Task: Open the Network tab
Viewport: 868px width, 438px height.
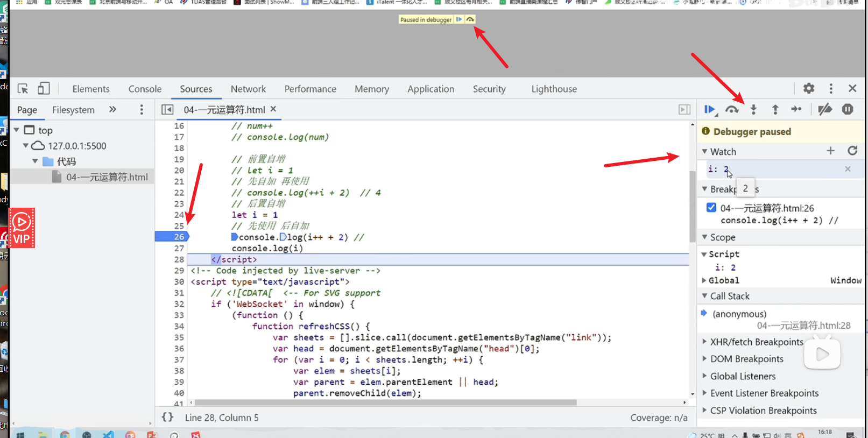Action: pos(248,89)
